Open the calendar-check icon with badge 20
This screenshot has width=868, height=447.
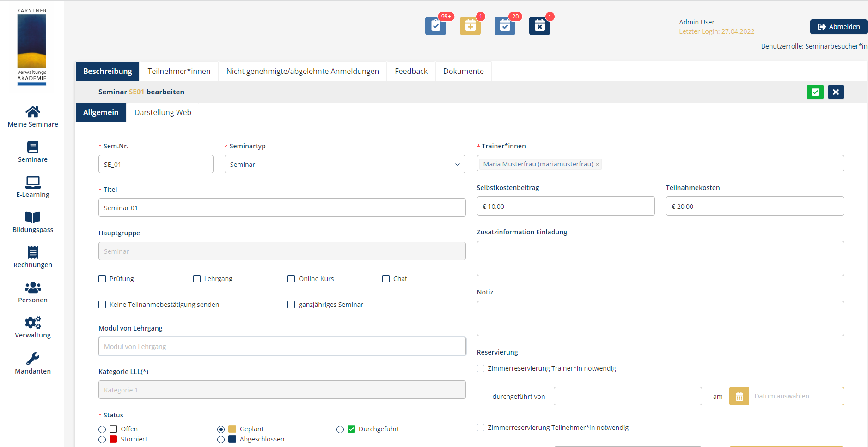click(505, 26)
